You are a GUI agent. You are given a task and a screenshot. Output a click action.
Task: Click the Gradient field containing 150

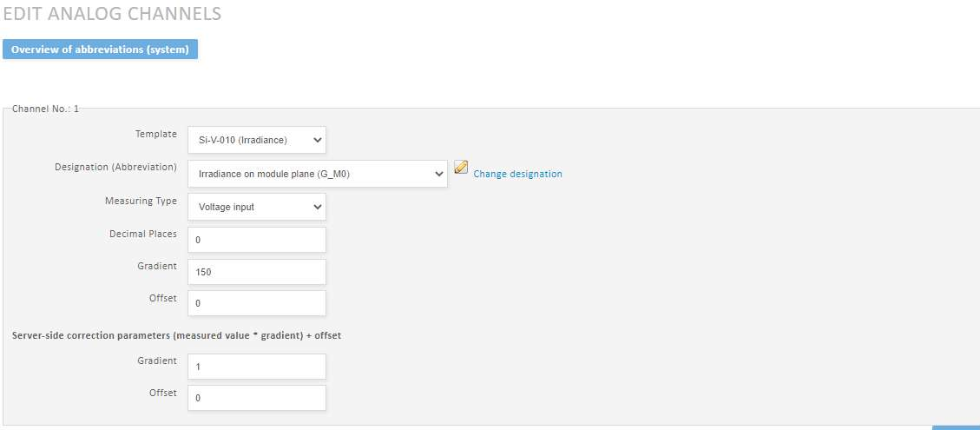(257, 272)
